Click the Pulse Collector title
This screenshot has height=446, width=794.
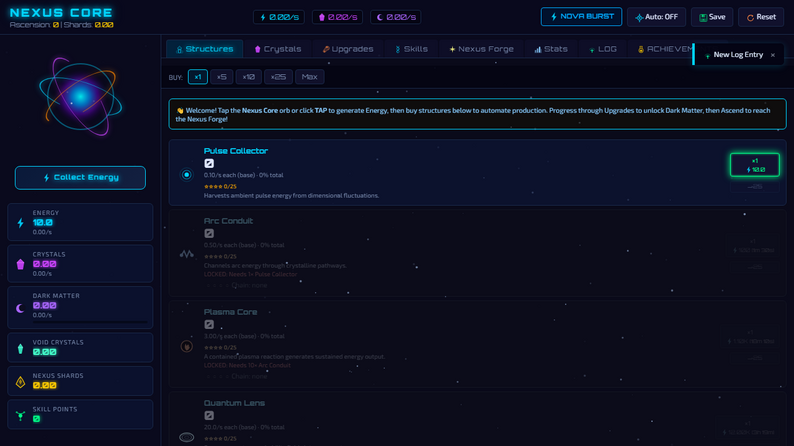(235, 151)
